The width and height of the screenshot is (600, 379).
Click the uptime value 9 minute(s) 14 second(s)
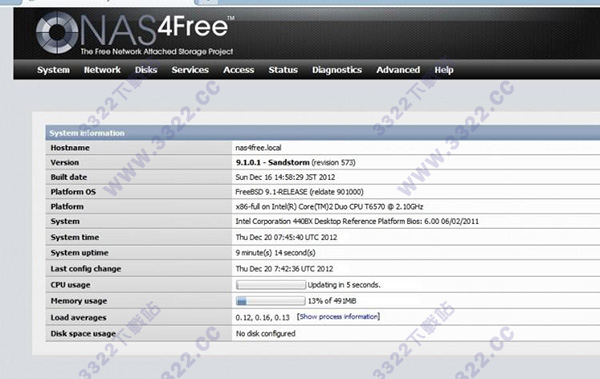(x=276, y=253)
